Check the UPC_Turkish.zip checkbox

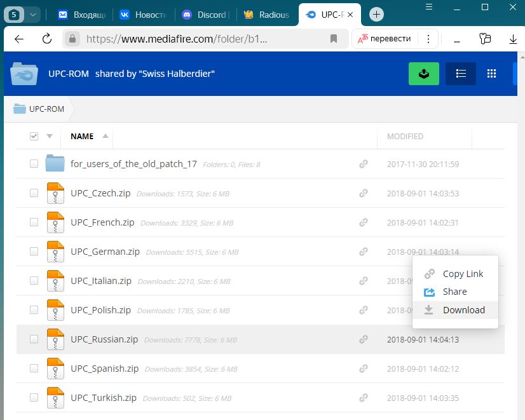click(x=34, y=398)
